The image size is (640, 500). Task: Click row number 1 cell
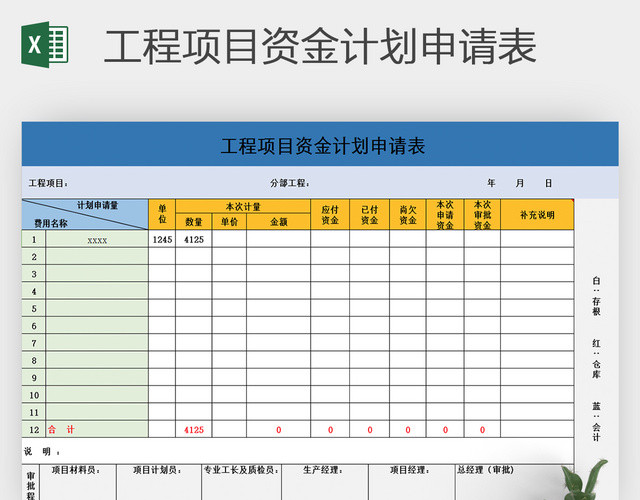pyautogui.click(x=34, y=240)
